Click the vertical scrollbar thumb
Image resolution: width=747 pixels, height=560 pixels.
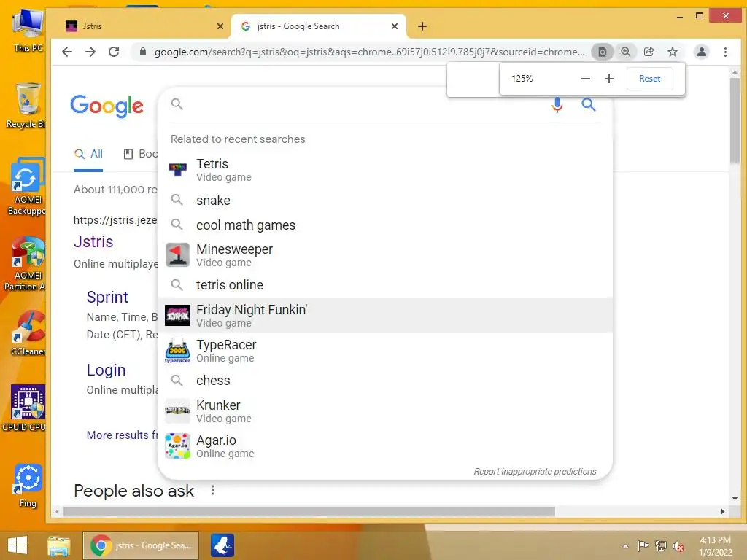pyautogui.click(x=735, y=120)
